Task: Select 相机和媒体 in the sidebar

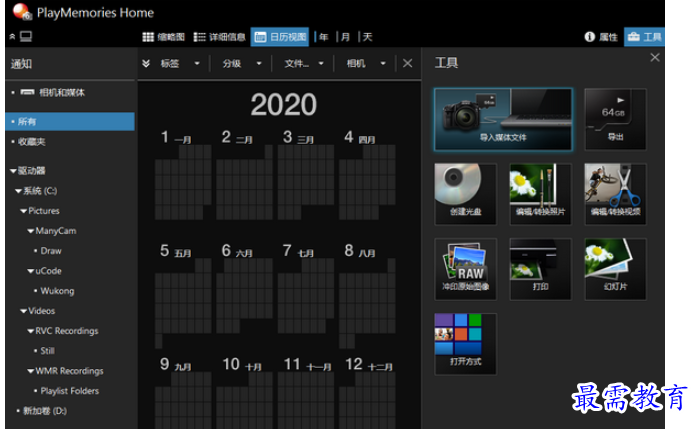Action: (61, 92)
